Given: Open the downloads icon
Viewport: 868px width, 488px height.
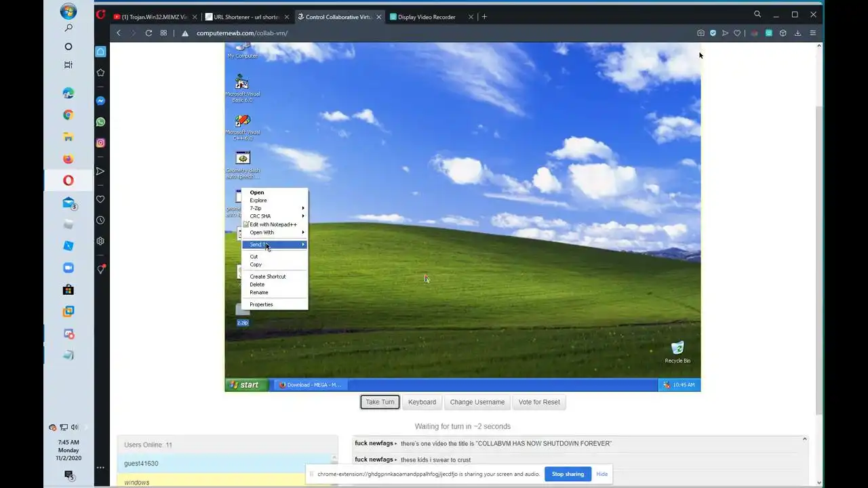Looking at the screenshot, I should tap(797, 33).
